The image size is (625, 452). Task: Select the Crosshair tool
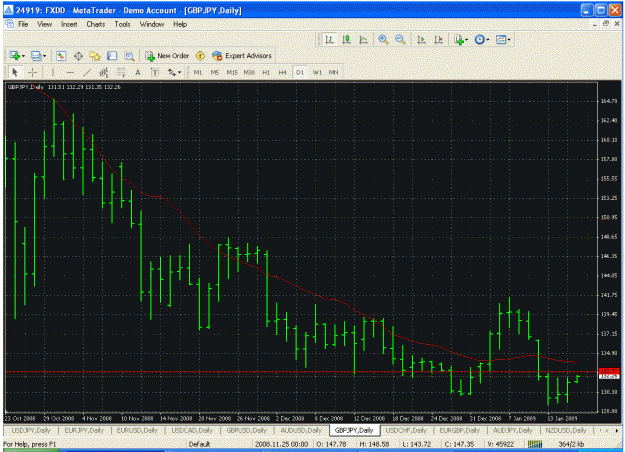point(32,72)
